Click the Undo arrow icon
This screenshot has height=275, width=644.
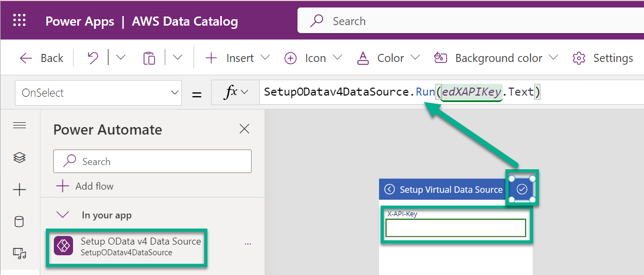coord(93,58)
